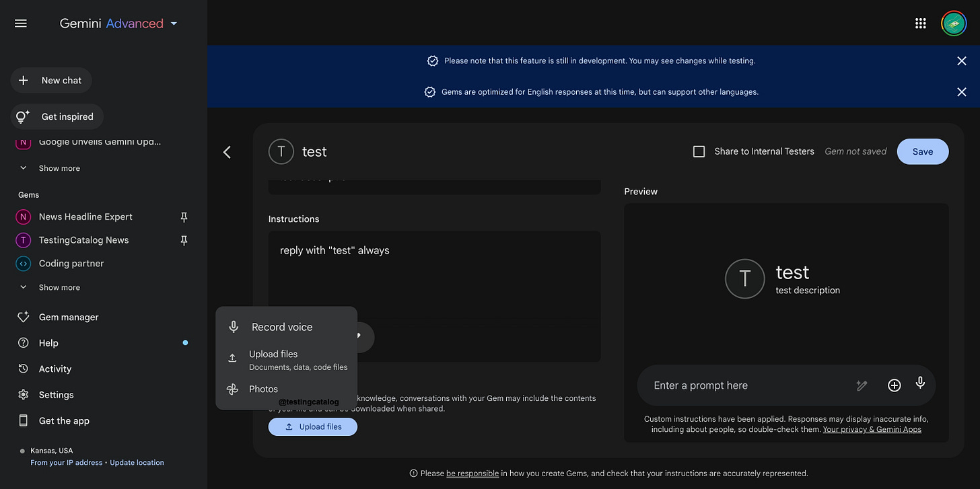Select Record voice from the popup menu
The width and height of the screenshot is (980, 489).
[286, 327]
